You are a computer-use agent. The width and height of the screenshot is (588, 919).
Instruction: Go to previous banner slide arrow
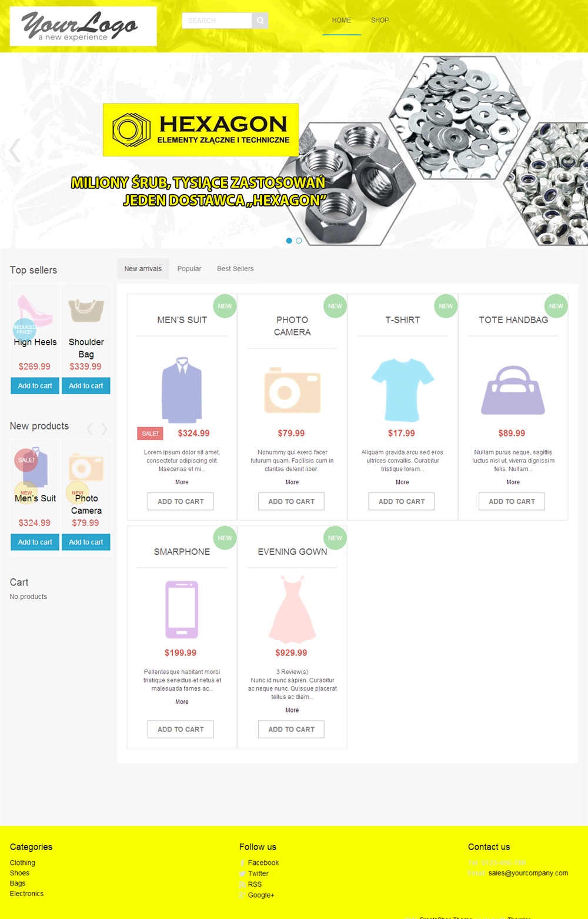pyautogui.click(x=15, y=150)
